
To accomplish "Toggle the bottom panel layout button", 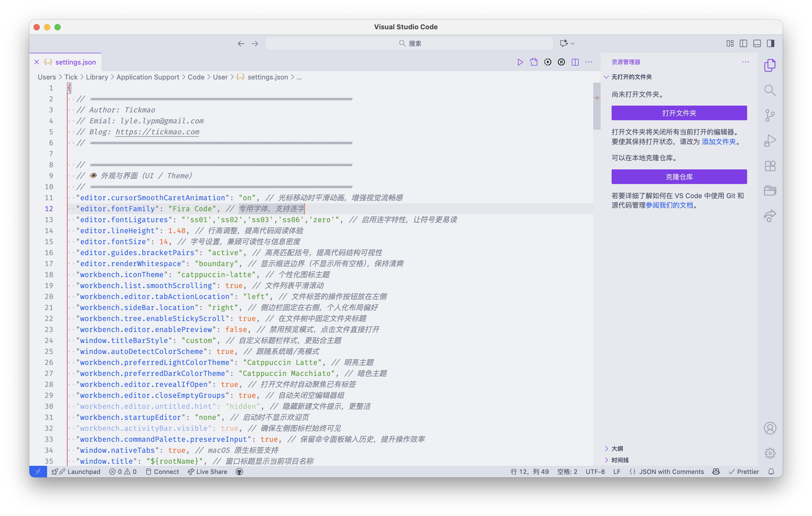I will [757, 43].
